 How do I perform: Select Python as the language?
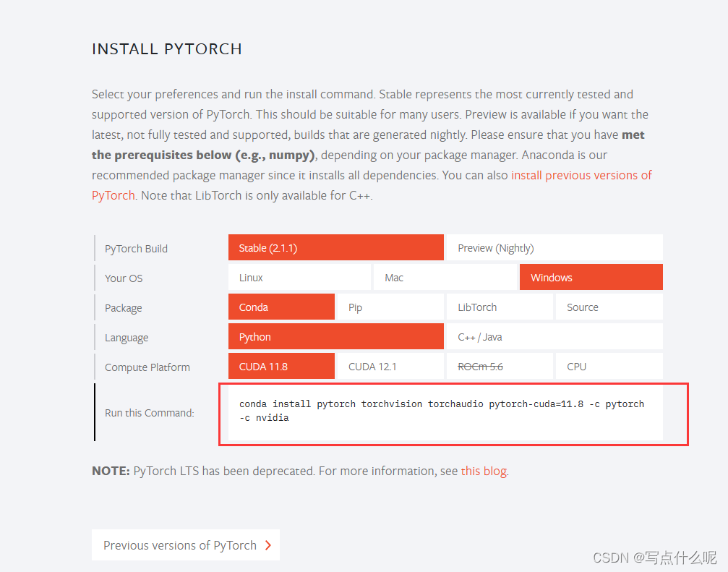coord(335,336)
